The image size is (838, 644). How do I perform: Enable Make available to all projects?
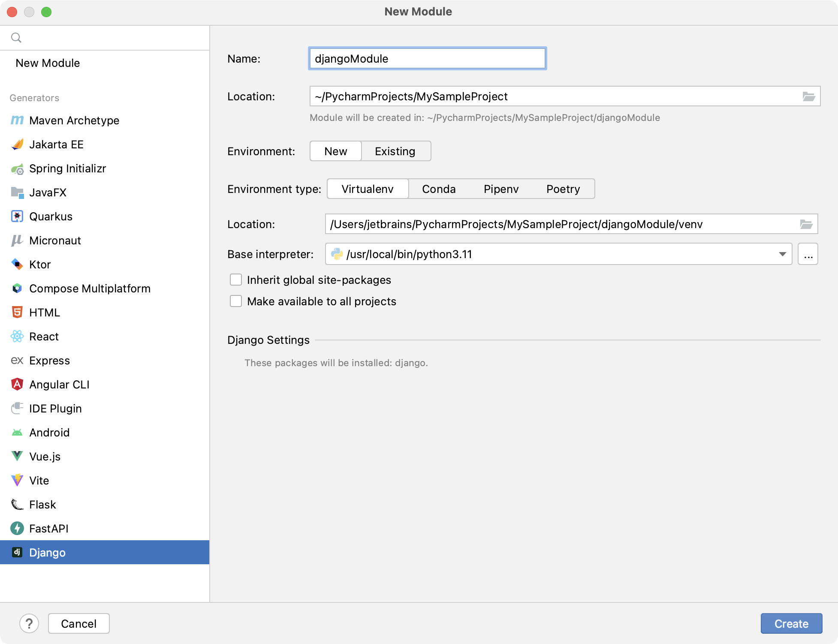(236, 301)
